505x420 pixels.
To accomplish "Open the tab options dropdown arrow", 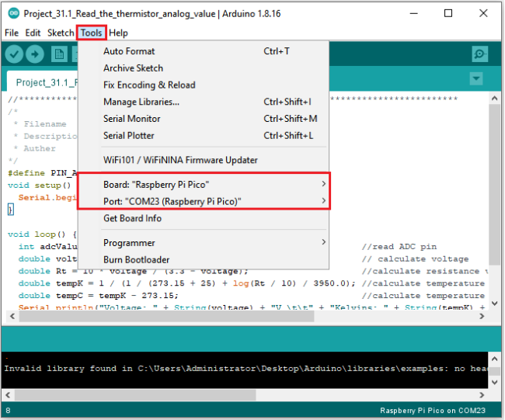I will 476,78.
